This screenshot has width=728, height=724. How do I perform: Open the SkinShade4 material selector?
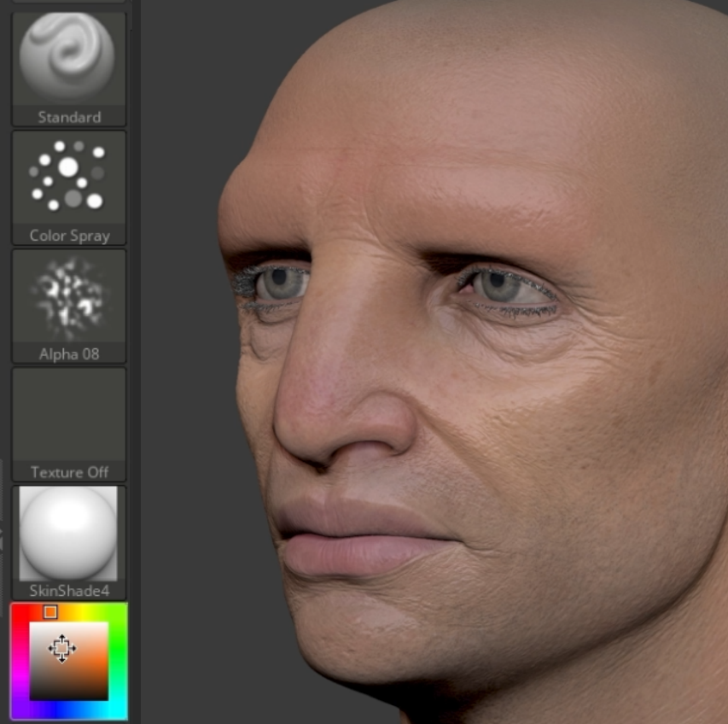tap(69, 542)
